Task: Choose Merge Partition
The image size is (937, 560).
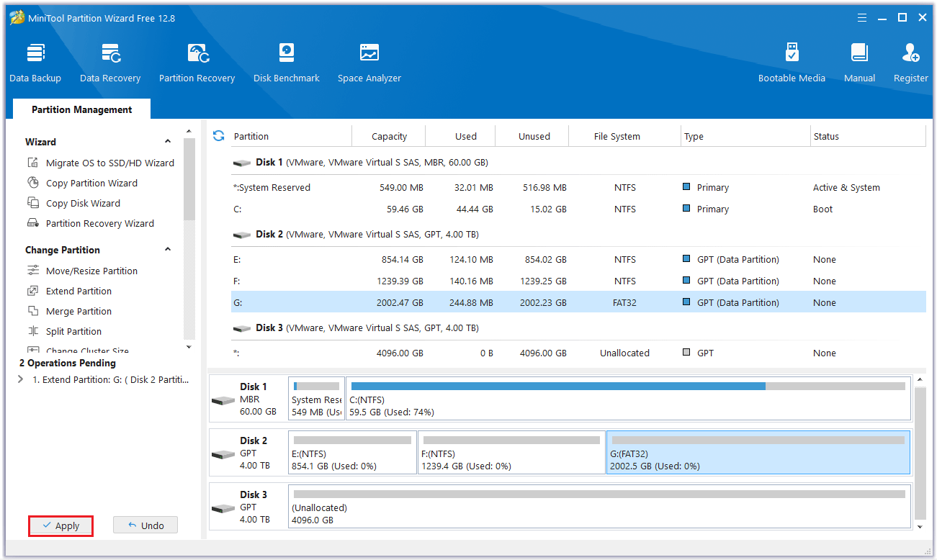Action: click(70, 311)
